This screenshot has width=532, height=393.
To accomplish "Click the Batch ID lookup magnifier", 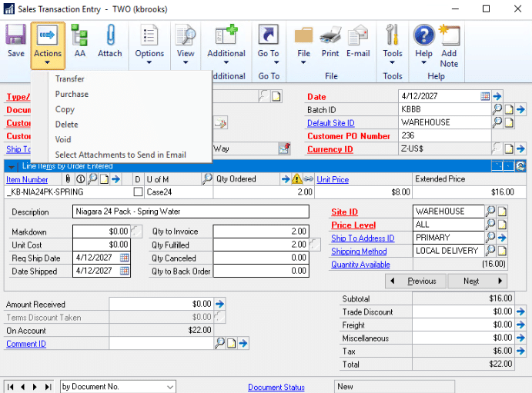I will click(x=497, y=109).
